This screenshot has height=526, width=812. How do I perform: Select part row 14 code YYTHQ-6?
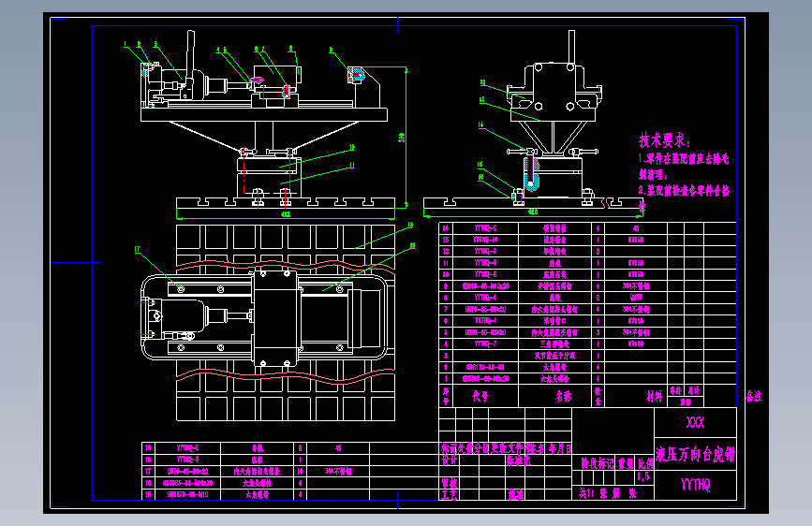(x=485, y=228)
